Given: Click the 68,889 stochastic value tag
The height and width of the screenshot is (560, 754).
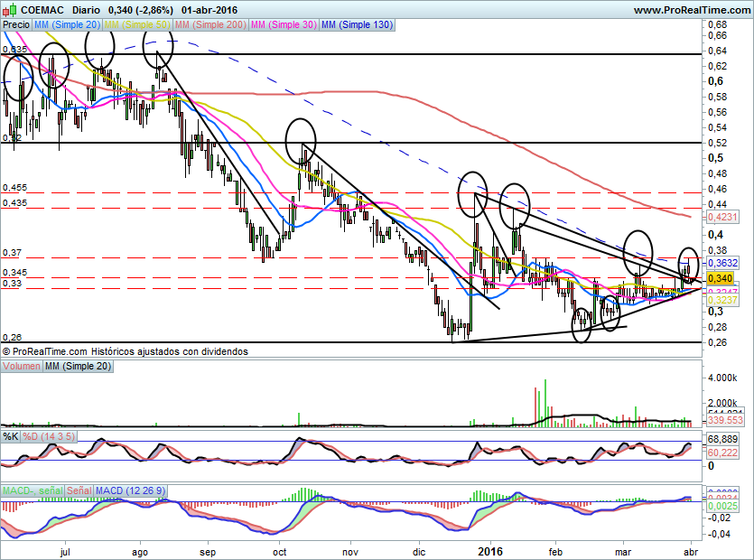Looking at the screenshot, I should point(722,439).
